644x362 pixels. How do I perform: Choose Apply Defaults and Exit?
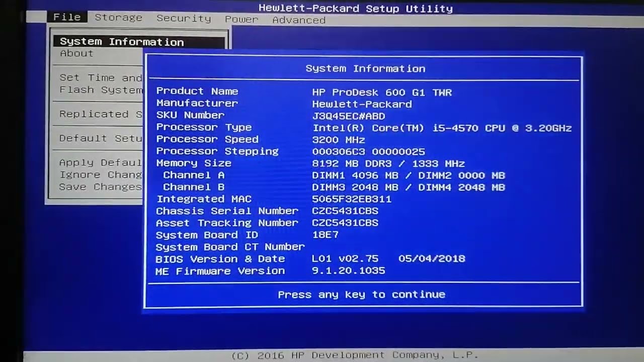click(101, 162)
